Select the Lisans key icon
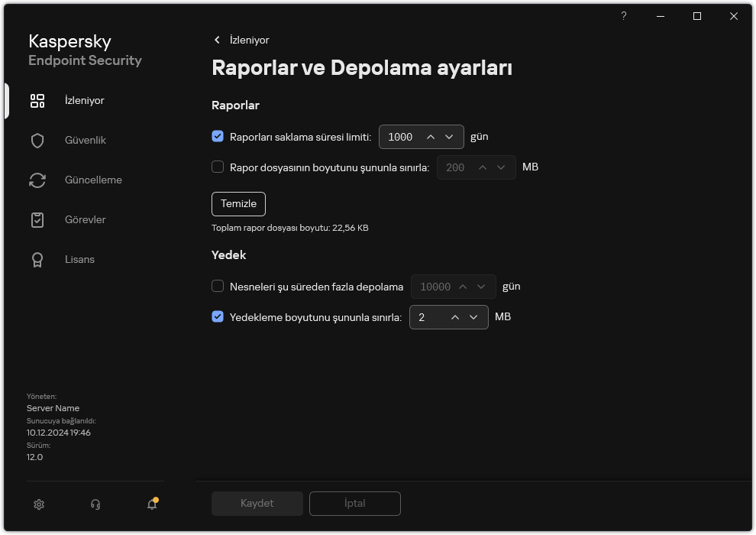Screen dimensions: 756x535 point(37,259)
